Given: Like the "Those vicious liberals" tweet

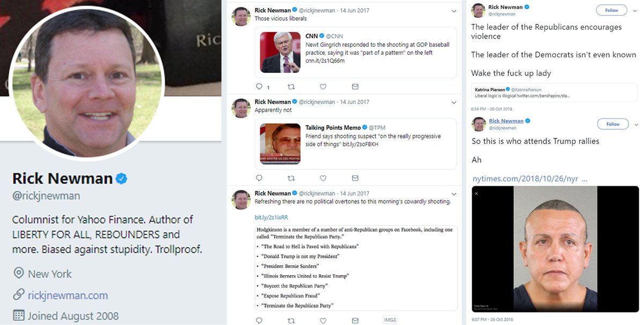Looking at the screenshot, I should tap(323, 86).
